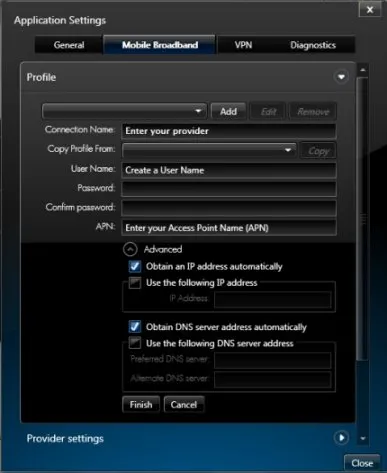Click the Cancel button
This screenshot has width=387, height=473.
tap(184, 404)
